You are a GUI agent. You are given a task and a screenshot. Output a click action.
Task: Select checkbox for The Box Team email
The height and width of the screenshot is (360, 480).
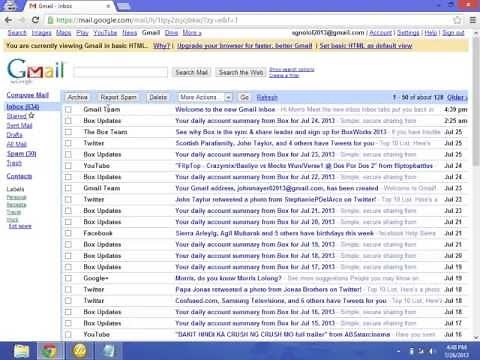[x=68, y=132]
